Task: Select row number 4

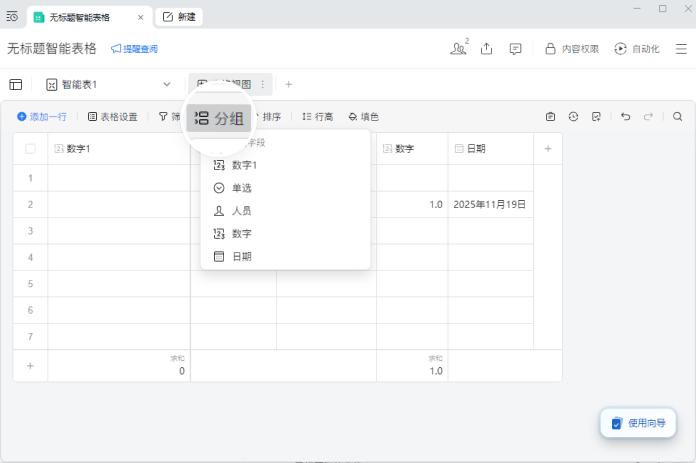Action: 30,257
